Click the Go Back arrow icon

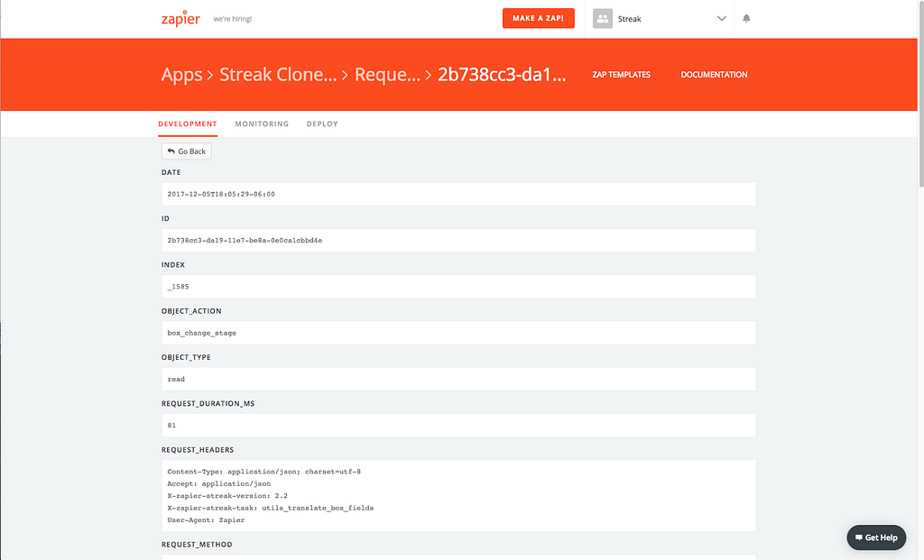pos(171,151)
